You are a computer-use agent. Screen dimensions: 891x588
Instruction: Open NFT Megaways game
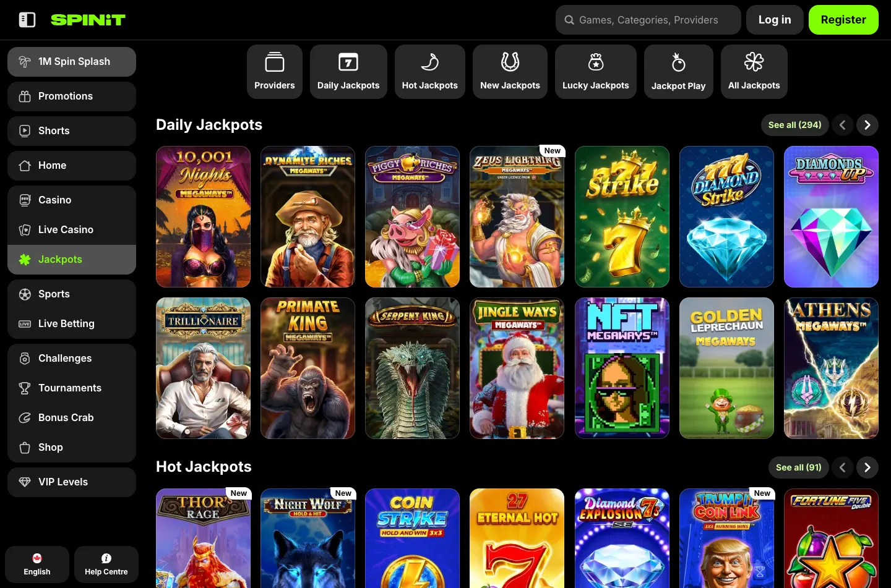(x=622, y=369)
